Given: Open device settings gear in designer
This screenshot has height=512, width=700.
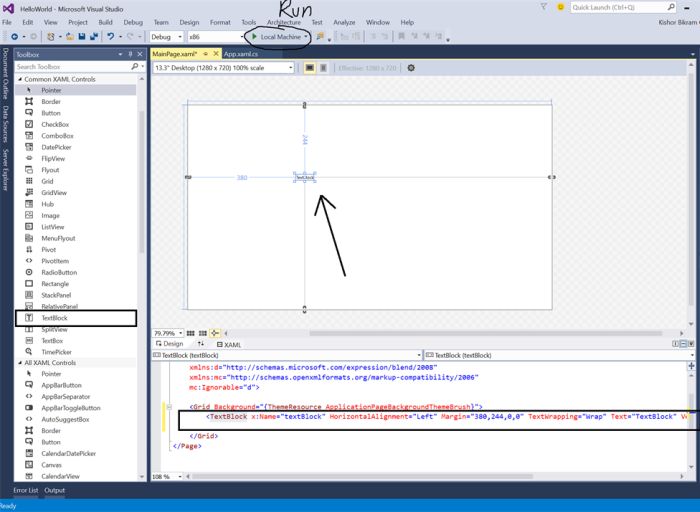Looking at the screenshot, I should pyautogui.click(x=411, y=68).
